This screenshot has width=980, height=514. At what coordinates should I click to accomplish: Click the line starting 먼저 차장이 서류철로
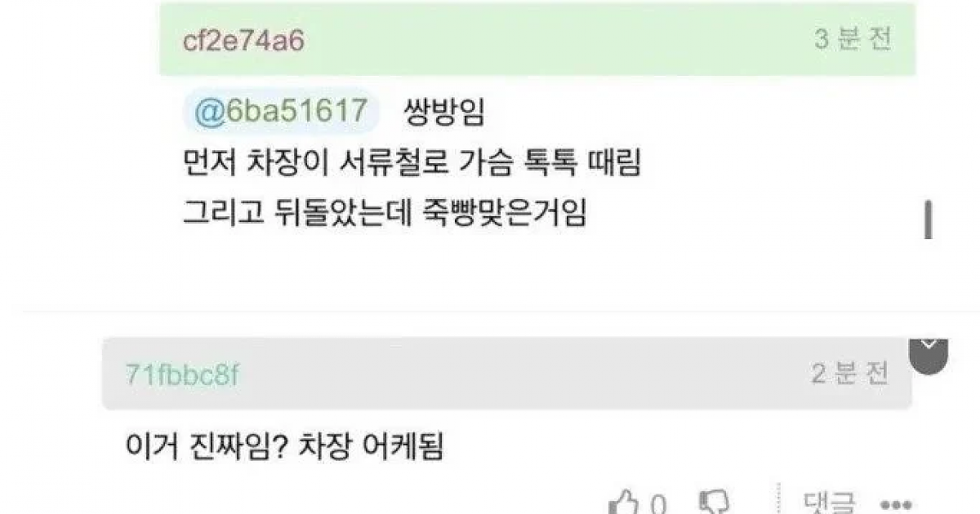pos(412,164)
